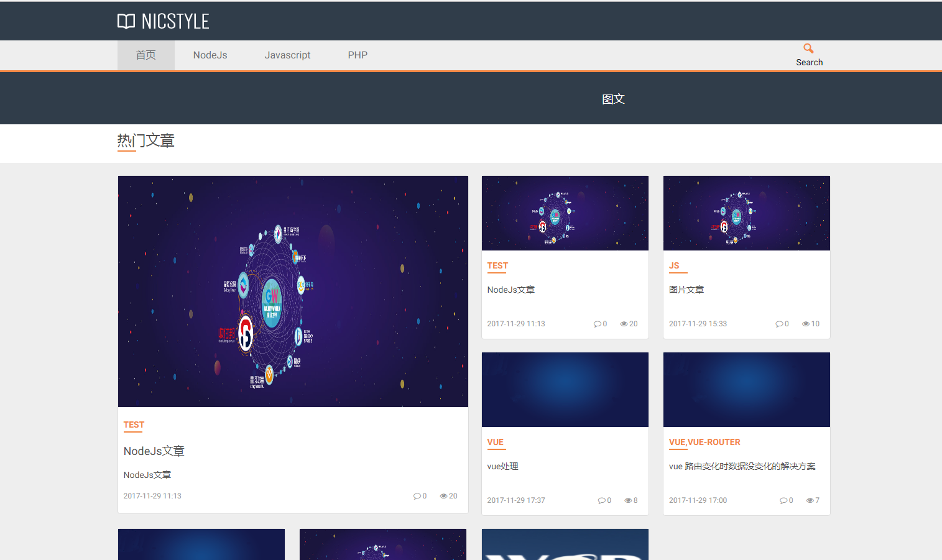Viewport: 942px width, 560px height.
Task: Click date 2017-11-29 17:00
Action: (698, 500)
